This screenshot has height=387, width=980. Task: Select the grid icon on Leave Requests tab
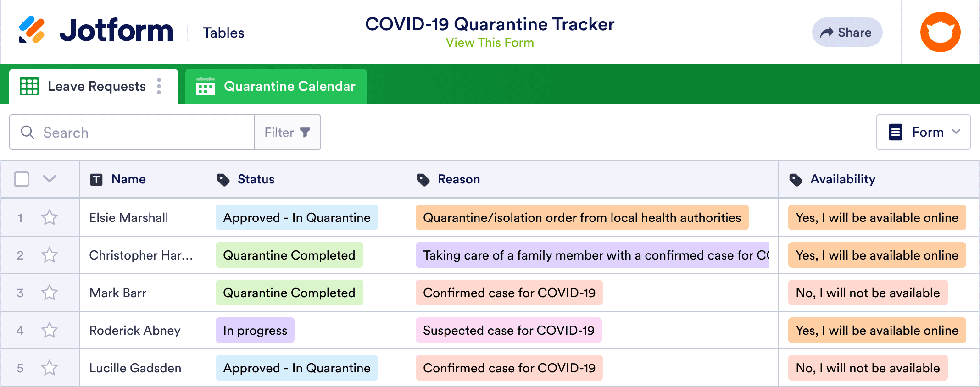pyautogui.click(x=29, y=86)
